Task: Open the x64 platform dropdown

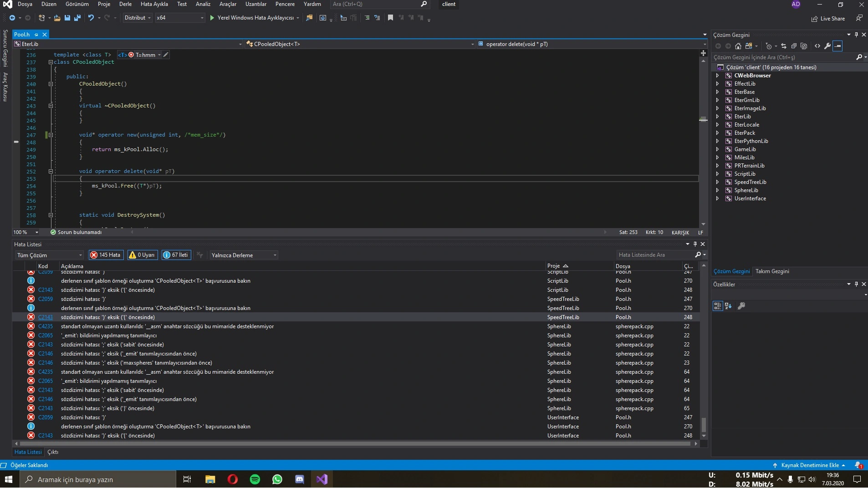Action: (180, 18)
